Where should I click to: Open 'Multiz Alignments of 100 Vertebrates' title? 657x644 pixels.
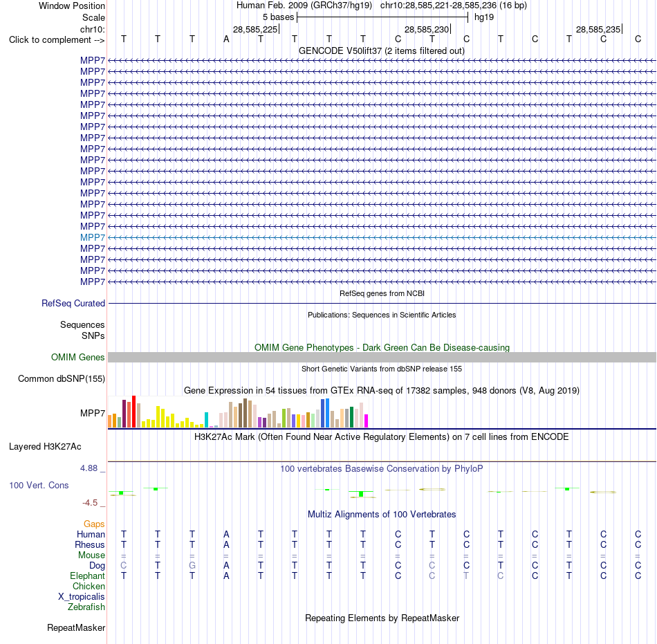tap(382, 514)
